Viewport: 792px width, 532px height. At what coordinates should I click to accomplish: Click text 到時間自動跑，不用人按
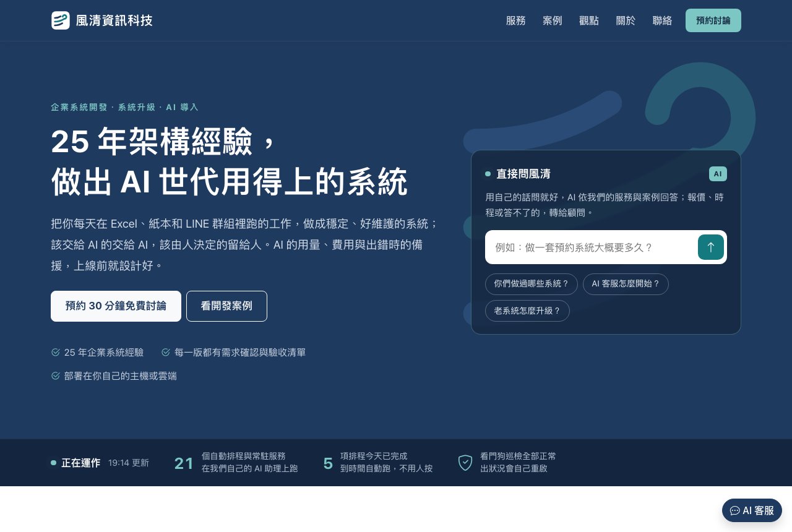387,468
